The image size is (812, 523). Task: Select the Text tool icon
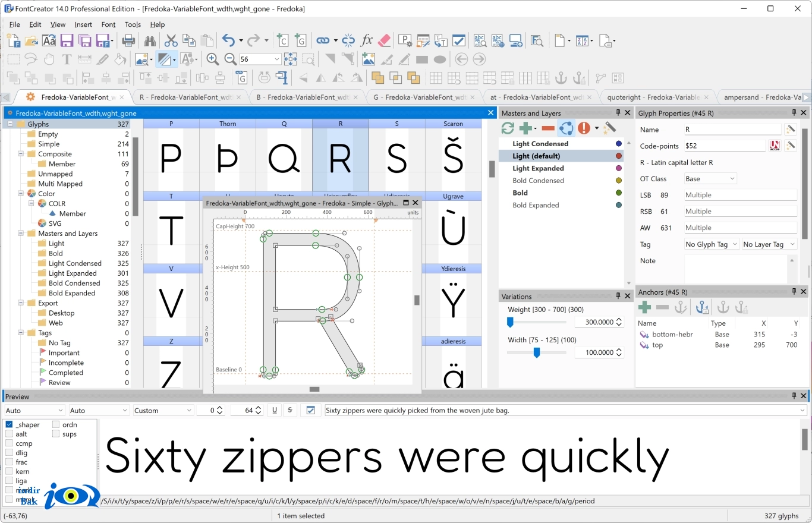click(x=67, y=59)
